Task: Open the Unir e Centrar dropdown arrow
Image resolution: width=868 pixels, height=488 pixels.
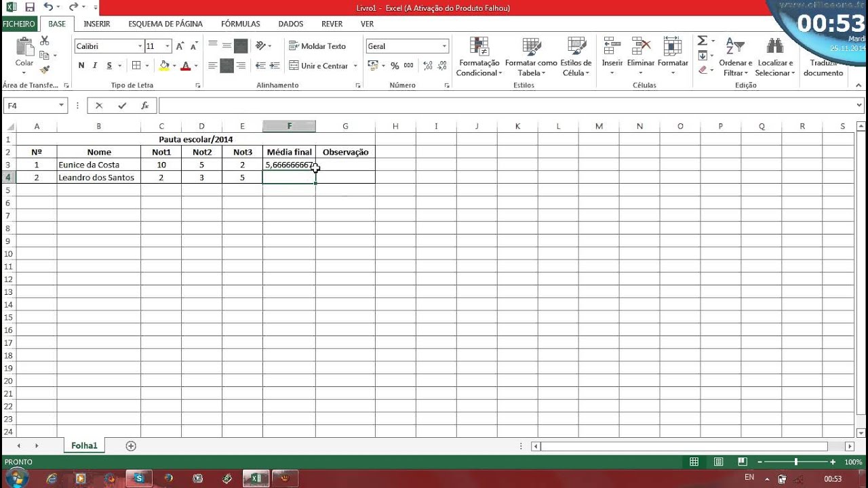Action: point(355,66)
